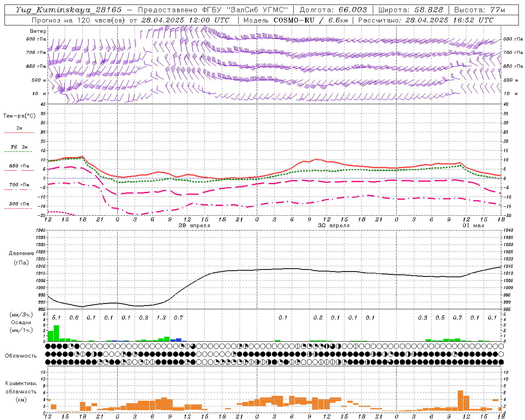Click the Ветер wind panel label
525x420 pixels.
click(38, 31)
